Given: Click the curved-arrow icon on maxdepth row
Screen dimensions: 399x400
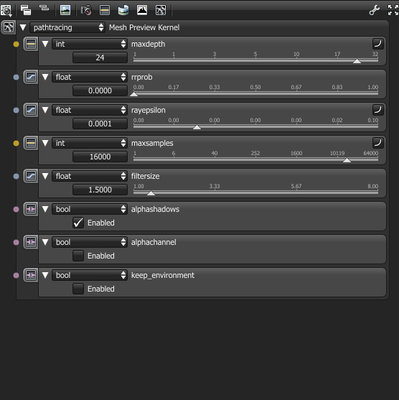Looking at the screenshot, I should [x=378, y=44].
